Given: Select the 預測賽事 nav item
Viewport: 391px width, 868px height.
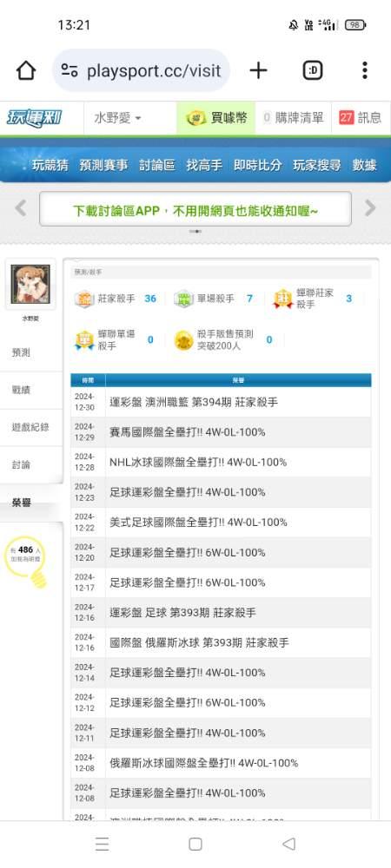Looking at the screenshot, I should tap(103, 165).
